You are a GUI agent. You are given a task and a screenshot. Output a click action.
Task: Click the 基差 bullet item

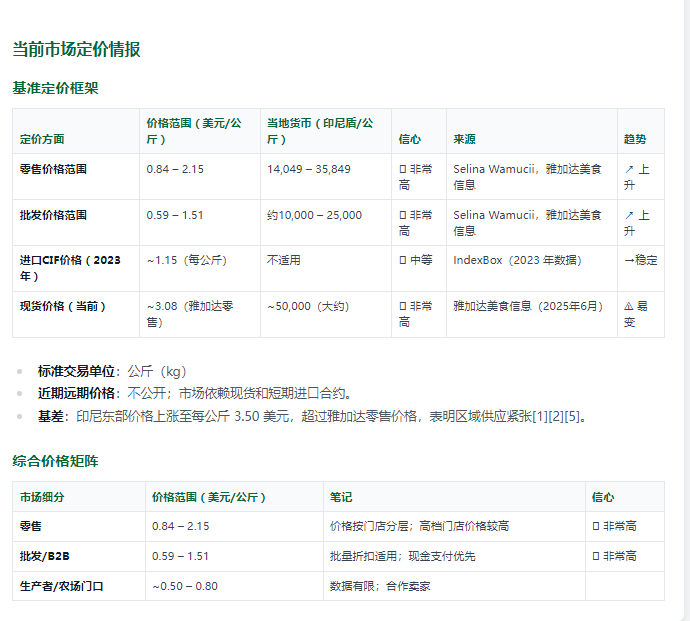[x=313, y=416]
